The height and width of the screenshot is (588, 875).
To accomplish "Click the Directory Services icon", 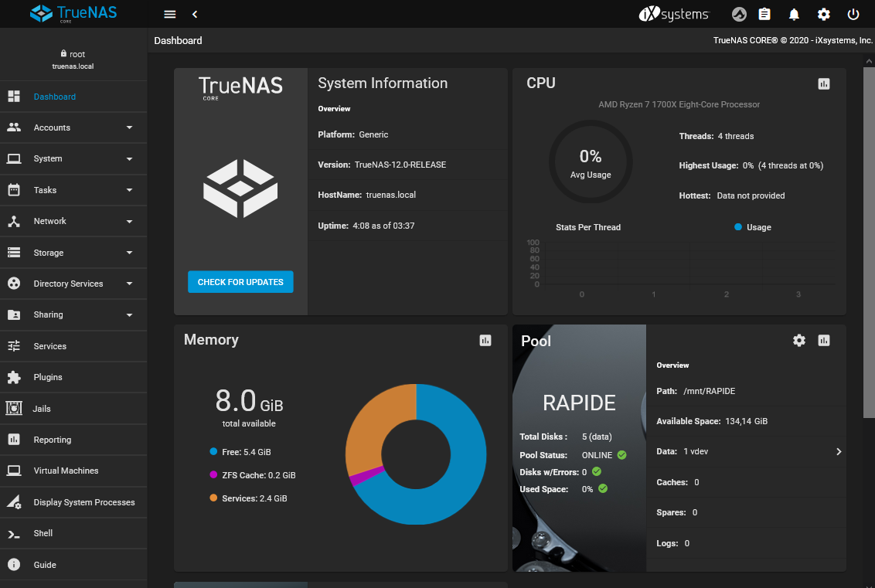I will click(14, 284).
